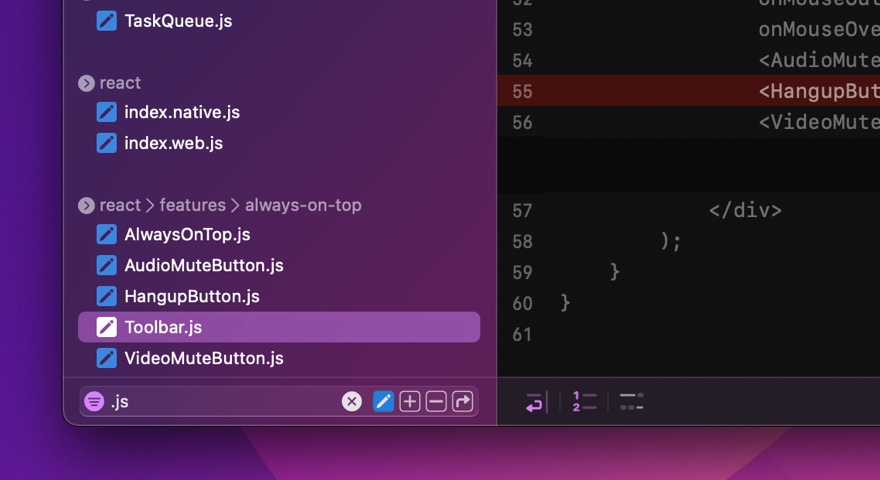Image resolution: width=880 pixels, height=480 pixels.
Task: Toggle the modified-files pencil filter
Action: pos(383,401)
